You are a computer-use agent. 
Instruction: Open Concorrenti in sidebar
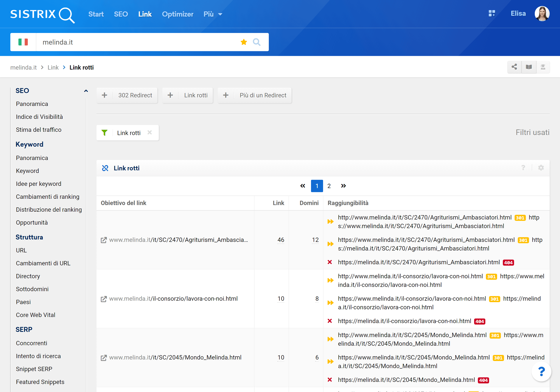pyautogui.click(x=31, y=343)
